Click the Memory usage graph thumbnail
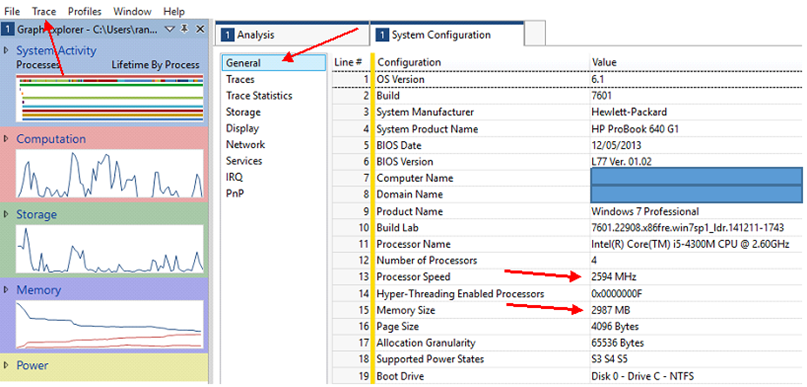Screen dimensions: 807x387 click(110, 325)
